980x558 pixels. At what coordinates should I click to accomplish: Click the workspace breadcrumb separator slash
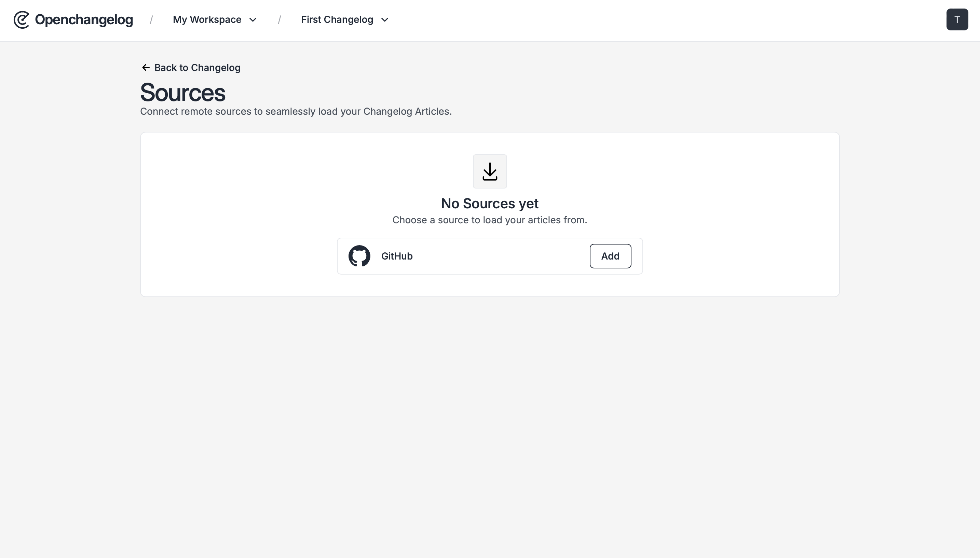pyautogui.click(x=151, y=19)
